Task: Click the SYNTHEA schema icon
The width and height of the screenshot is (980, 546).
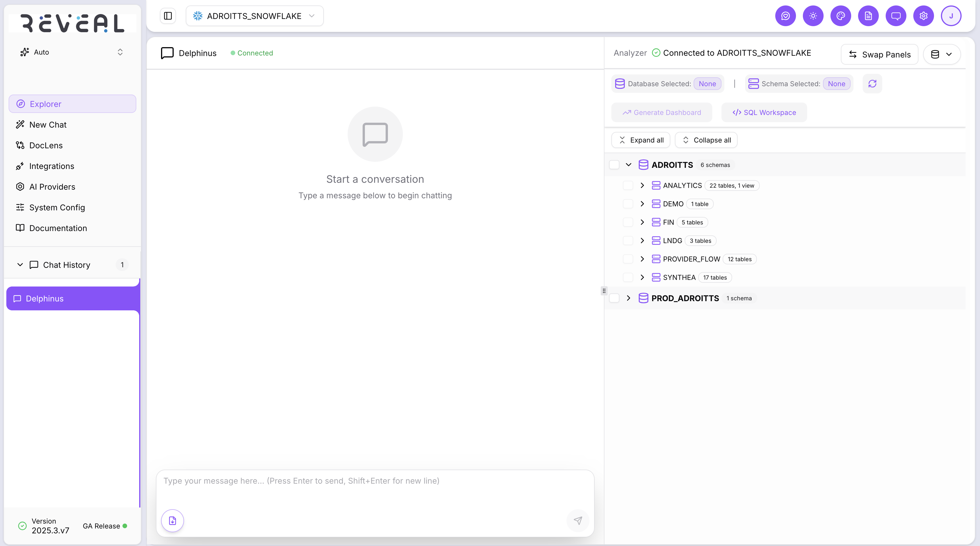Action: pos(656,277)
